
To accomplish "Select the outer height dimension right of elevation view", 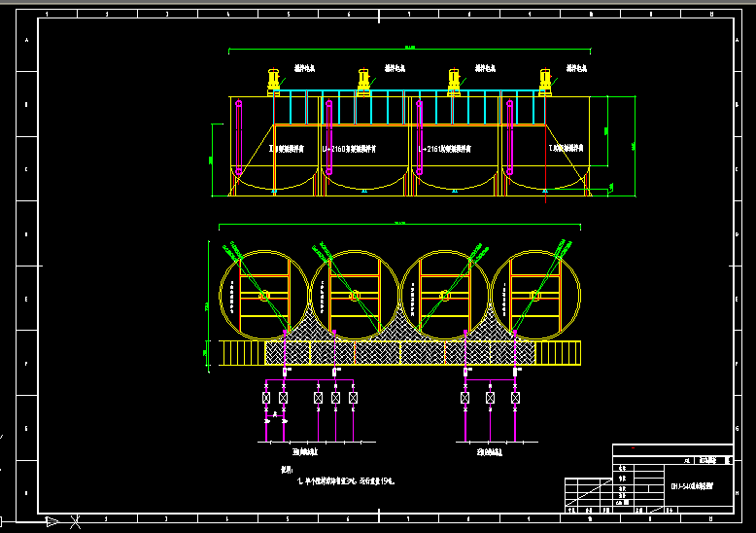I will (x=635, y=146).
